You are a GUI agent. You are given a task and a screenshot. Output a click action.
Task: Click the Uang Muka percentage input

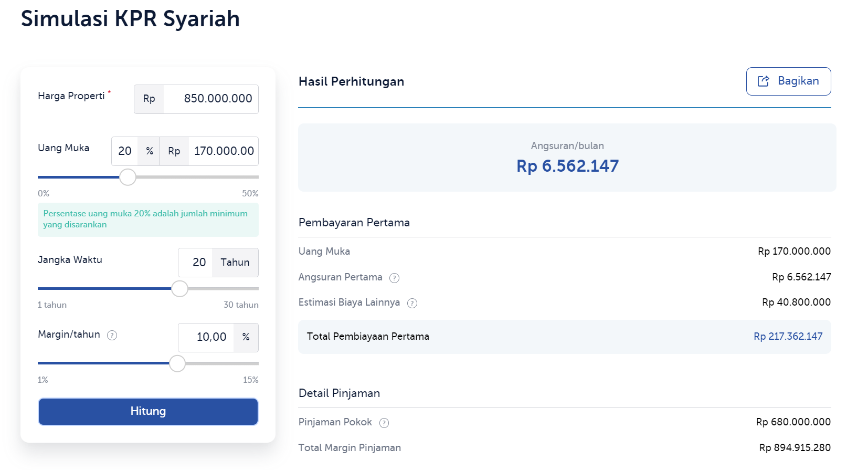125,151
